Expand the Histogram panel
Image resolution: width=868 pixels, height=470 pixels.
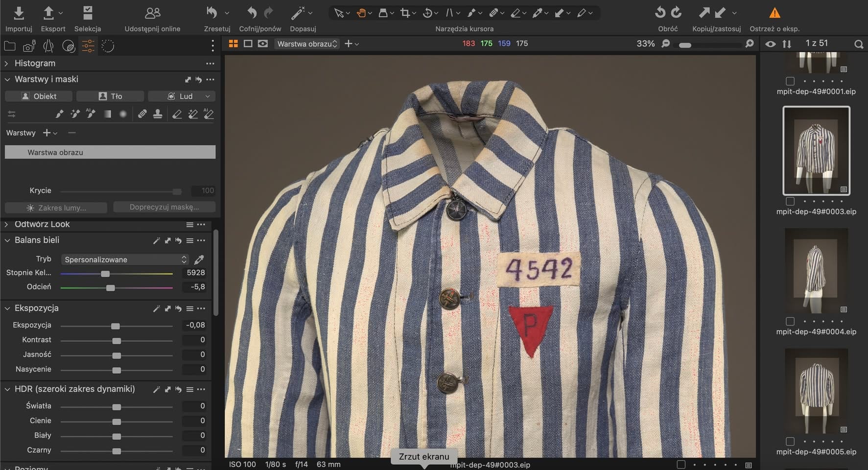point(6,64)
